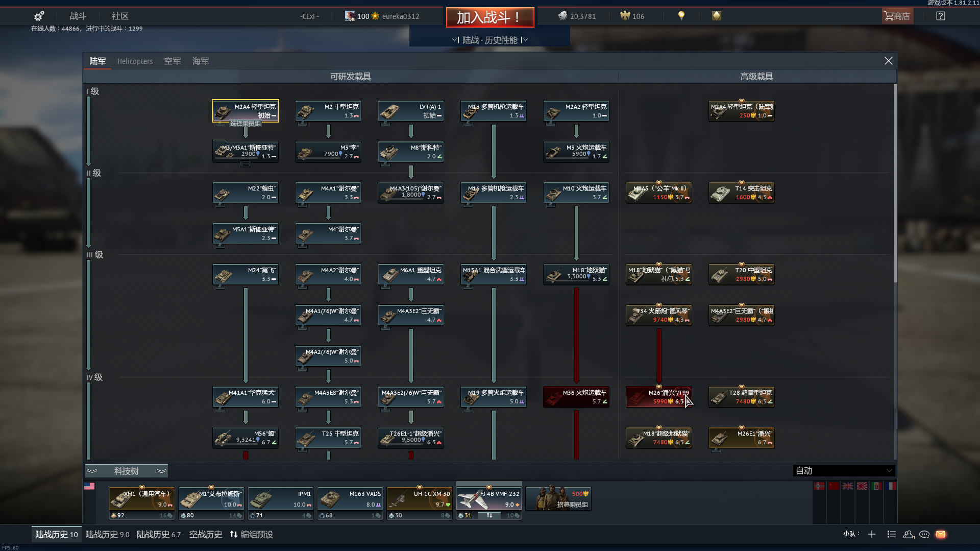Close the research tree window
980x551 pixels.
coord(888,61)
